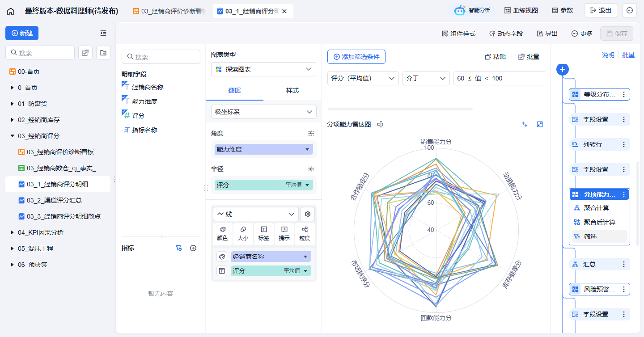This screenshot has height=337, width=644.
Task: Add a step with the blue plus circle
Action: click(x=563, y=69)
